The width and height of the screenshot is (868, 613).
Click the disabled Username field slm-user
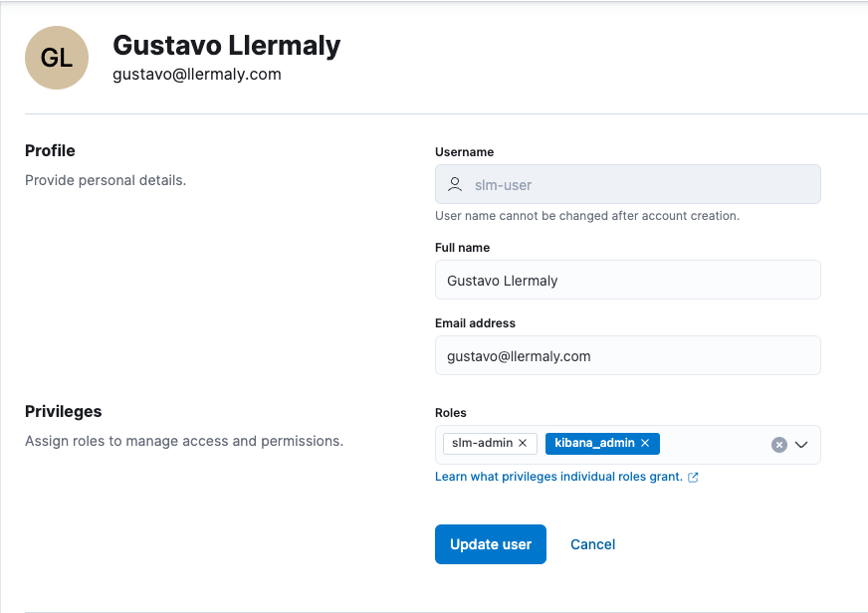[x=628, y=184]
